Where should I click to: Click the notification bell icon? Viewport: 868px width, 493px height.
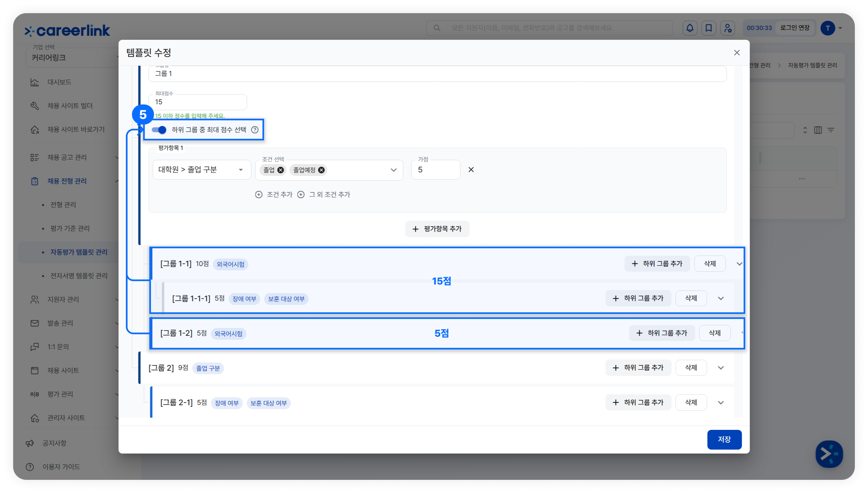[x=690, y=28]
